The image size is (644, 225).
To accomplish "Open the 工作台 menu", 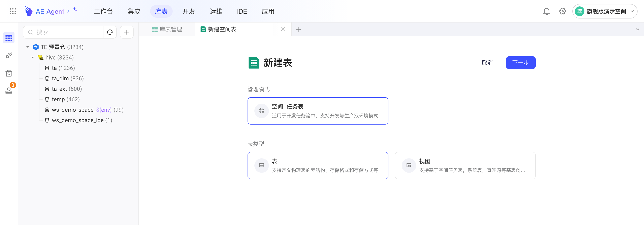I will pyautogui.click(x=103, y=11).
